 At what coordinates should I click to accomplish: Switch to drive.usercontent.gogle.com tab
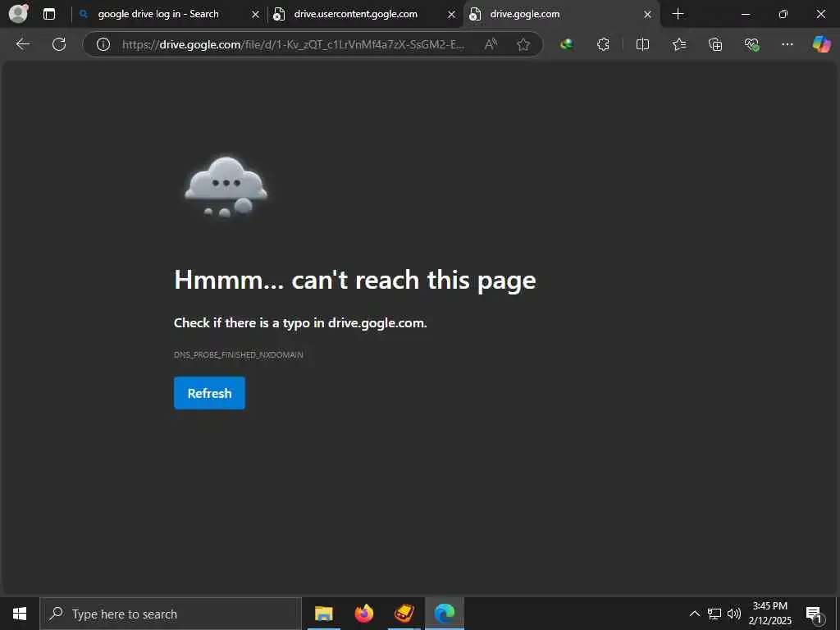pos(355,14)
